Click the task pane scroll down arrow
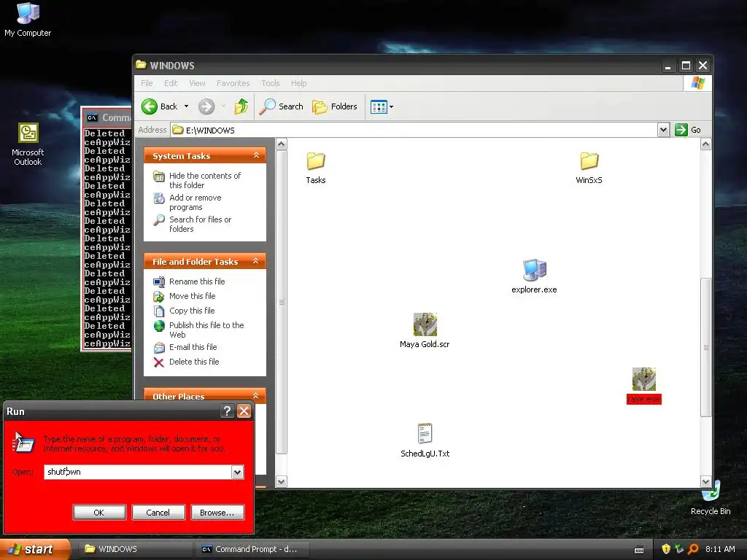The height and width of the screenshot is (560, 747). pyautogui.click(x=282, y=481)
